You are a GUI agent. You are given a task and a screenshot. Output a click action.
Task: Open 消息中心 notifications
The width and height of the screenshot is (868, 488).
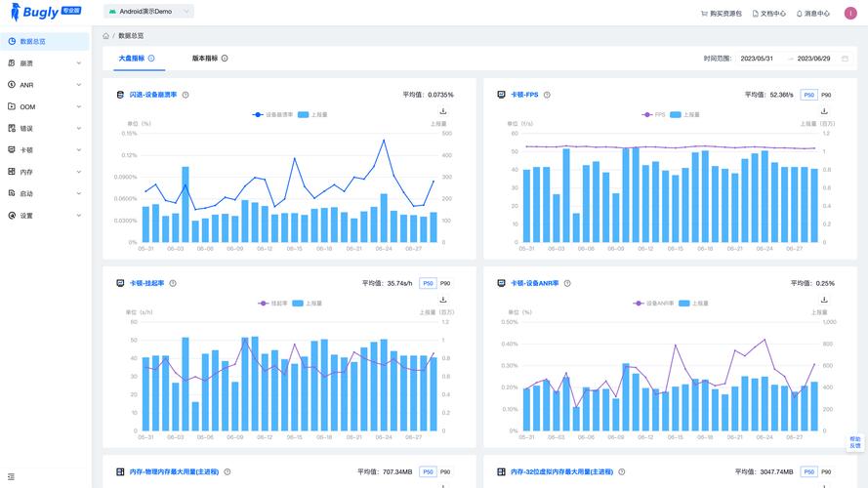[812, 14]
